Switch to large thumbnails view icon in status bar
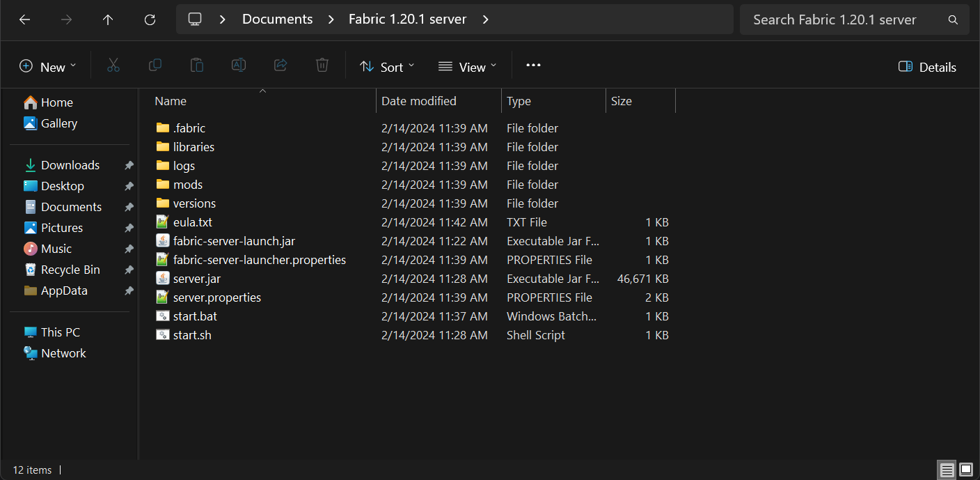 click(x=966, y=470)
